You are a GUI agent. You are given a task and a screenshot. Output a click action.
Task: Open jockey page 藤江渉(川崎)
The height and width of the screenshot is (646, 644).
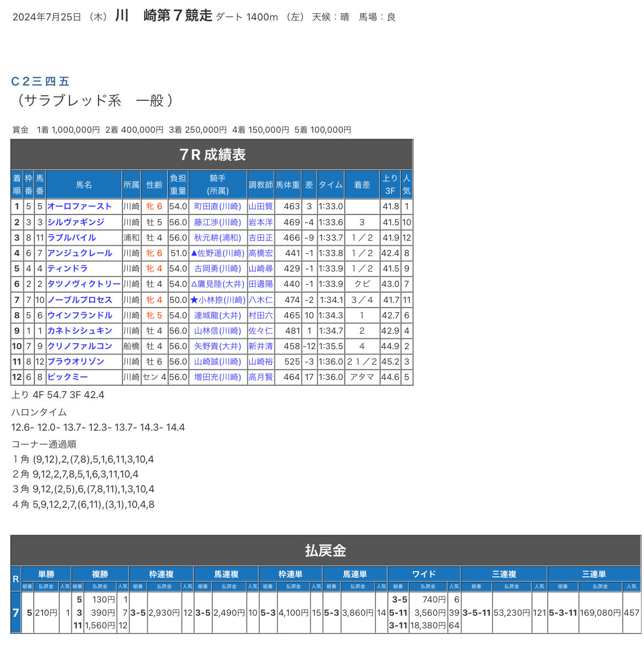217,222
